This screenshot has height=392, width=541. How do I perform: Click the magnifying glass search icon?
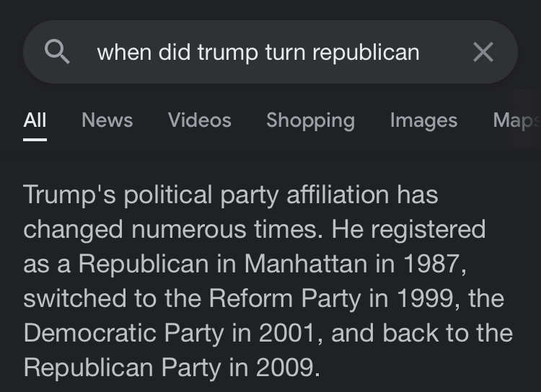(x=57, y=52)
